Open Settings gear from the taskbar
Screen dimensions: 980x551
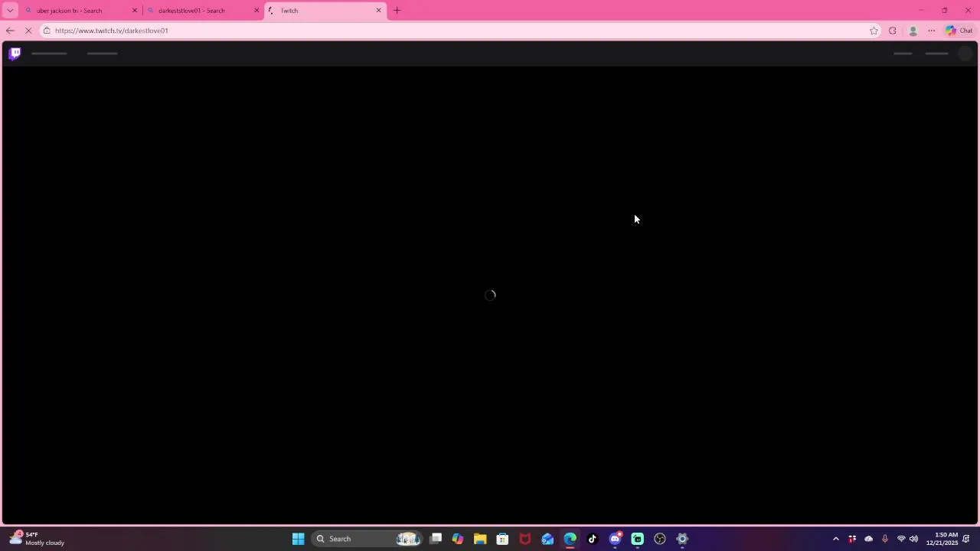pos(682,539)
